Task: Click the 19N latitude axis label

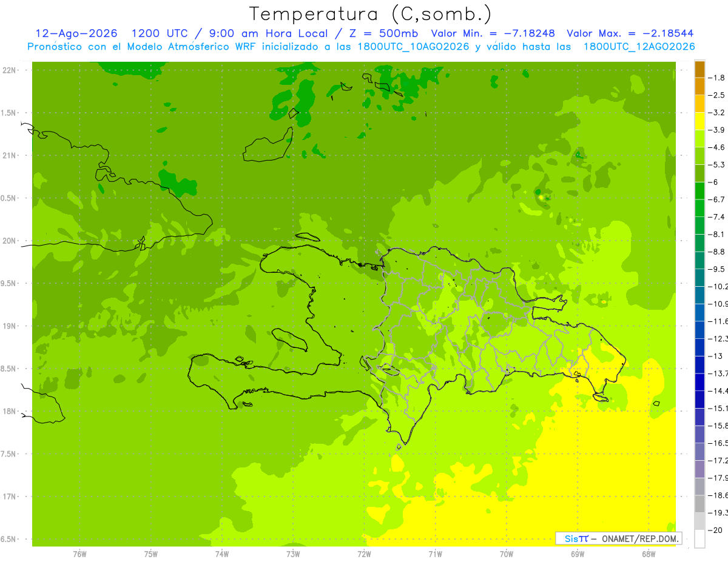Action: tap(10, 326)
